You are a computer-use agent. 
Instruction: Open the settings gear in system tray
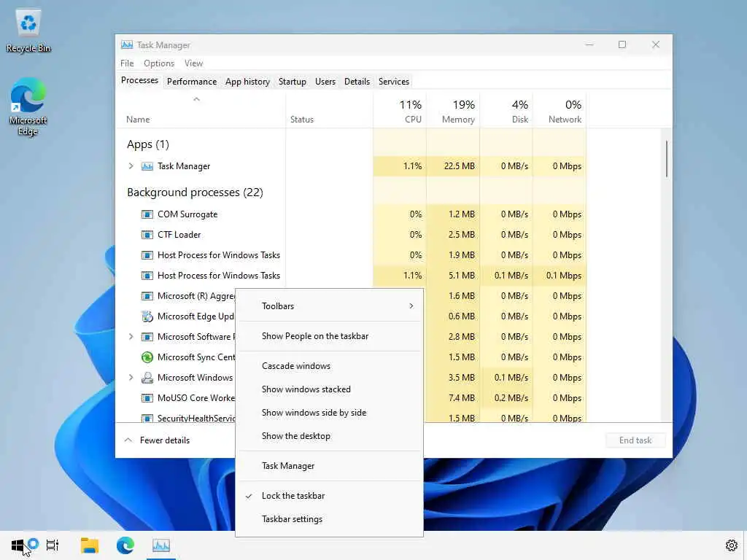[732, 545]
